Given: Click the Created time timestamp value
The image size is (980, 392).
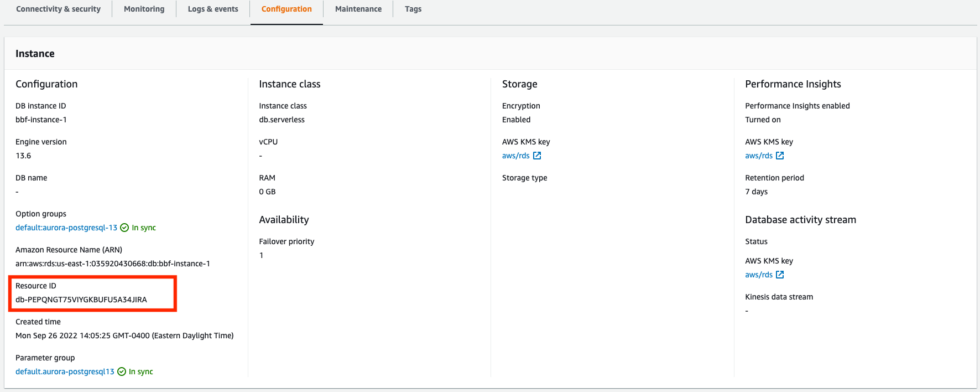Looking at the screenshot, I should click(124, 336).
